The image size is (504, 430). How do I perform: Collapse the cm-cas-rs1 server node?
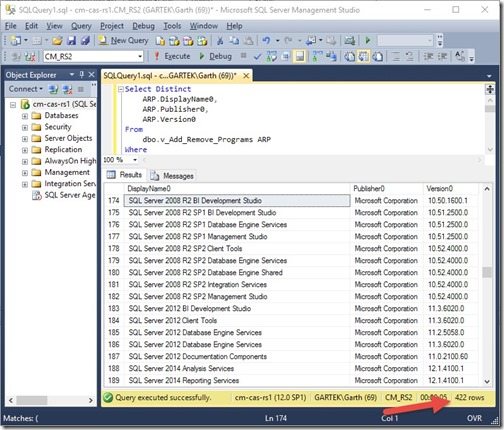pos(13,105)
